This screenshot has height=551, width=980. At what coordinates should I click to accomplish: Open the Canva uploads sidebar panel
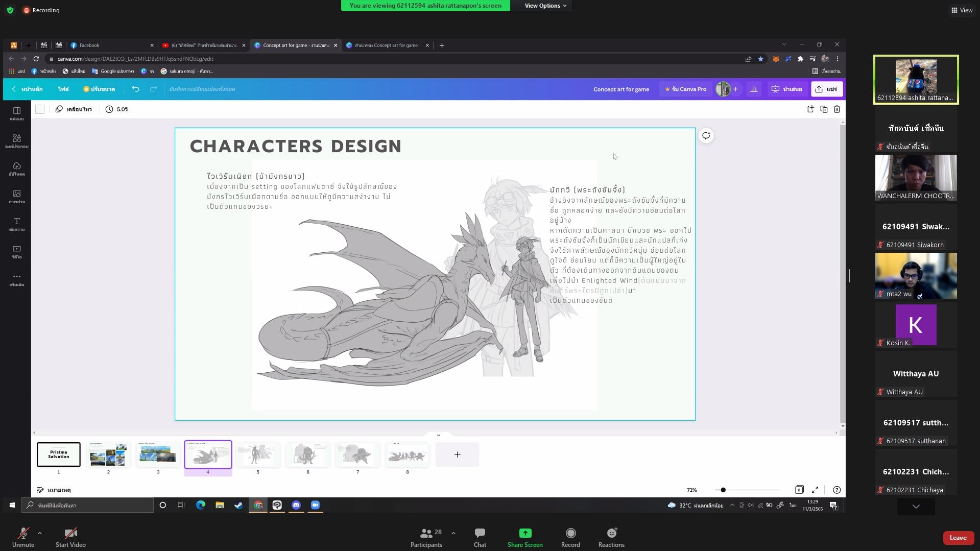point(17,169)
